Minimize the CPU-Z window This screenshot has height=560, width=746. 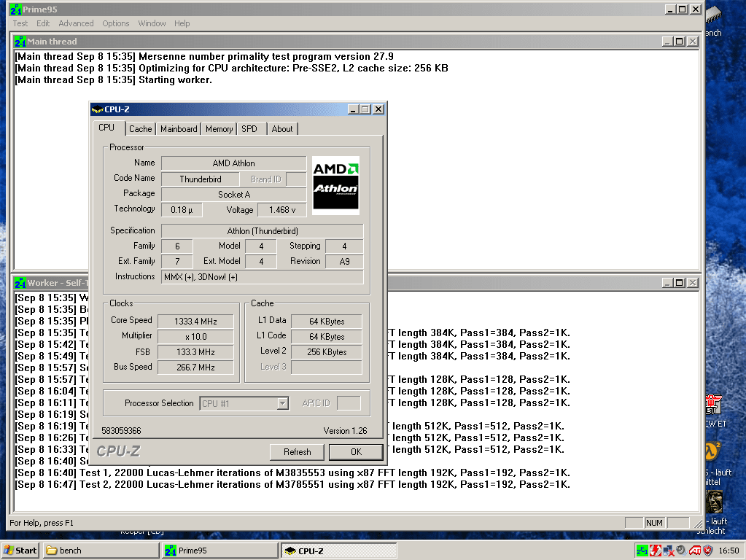352,109
